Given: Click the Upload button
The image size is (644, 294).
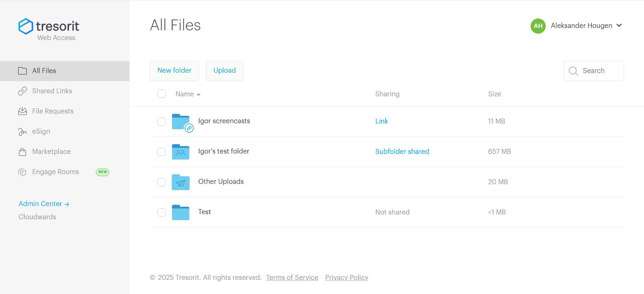Looking at the screenshot, I should pyautogui.click(x=224, y=71).
